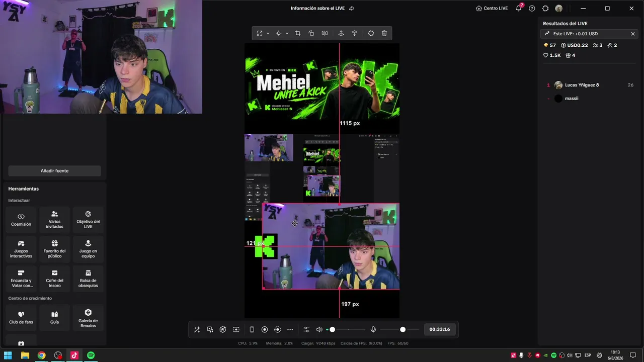Click the Este LIVE: +0.01 USD banner
This screenshot has width=644, height=362.
pyautogui.click(x=589, y=34)
